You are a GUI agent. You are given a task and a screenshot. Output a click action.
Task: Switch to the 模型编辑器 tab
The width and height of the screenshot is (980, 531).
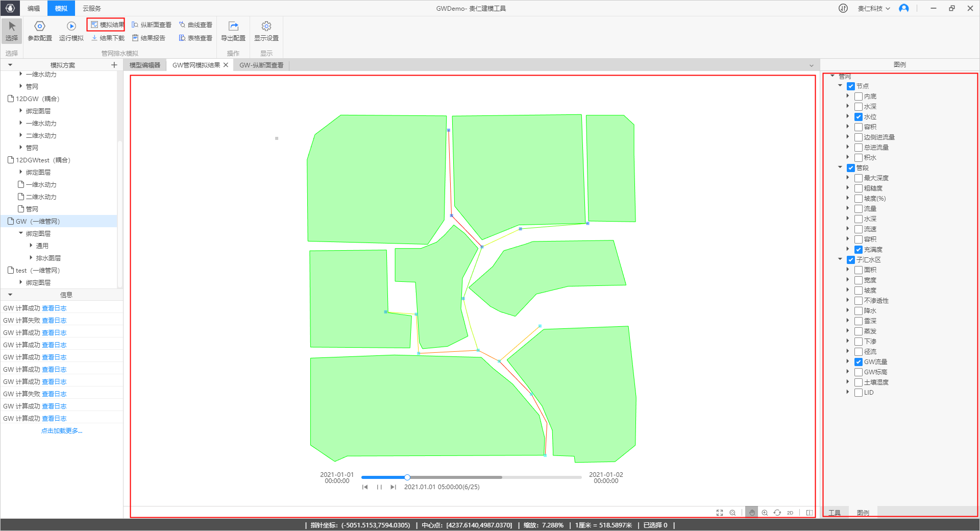click(145, 65)
